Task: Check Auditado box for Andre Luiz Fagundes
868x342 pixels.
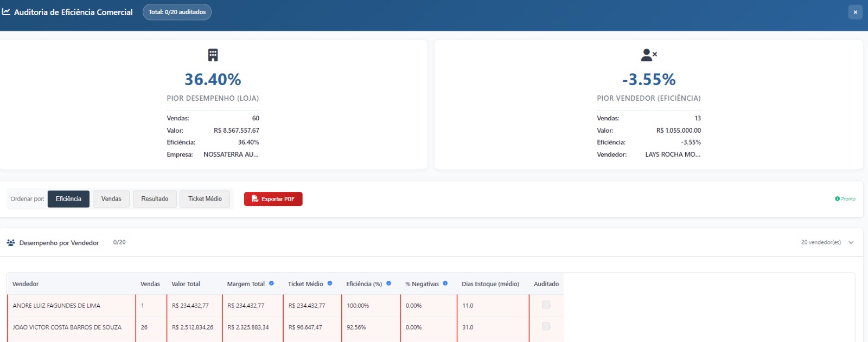Action: click(546, 305)
